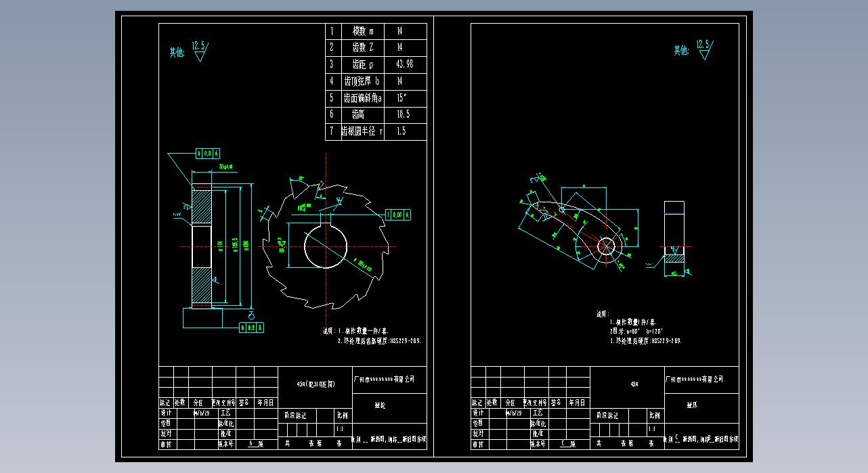Select the small hatched area on pawl side view

coord(674,258)
